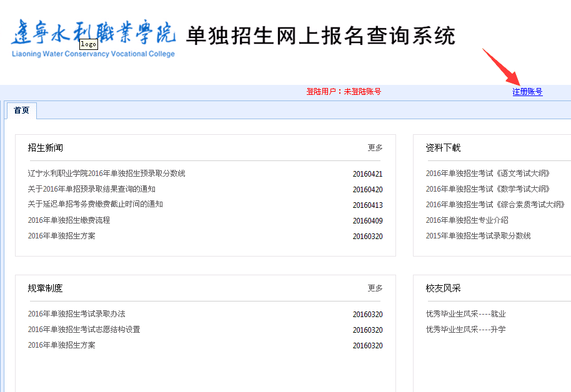Viewport: 571px width, 392px height.
Task: Click the 注册账号 register account link
Action: (x=527, y=92)
